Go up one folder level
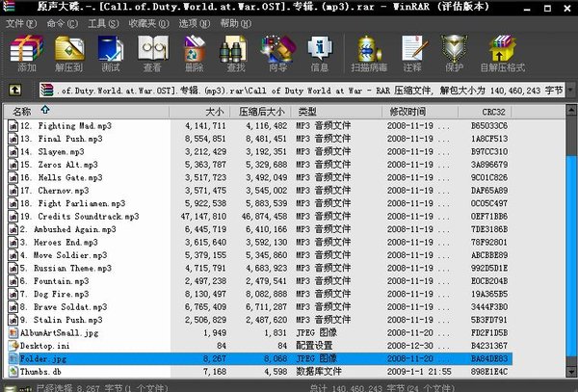 (x=15, y=90)
